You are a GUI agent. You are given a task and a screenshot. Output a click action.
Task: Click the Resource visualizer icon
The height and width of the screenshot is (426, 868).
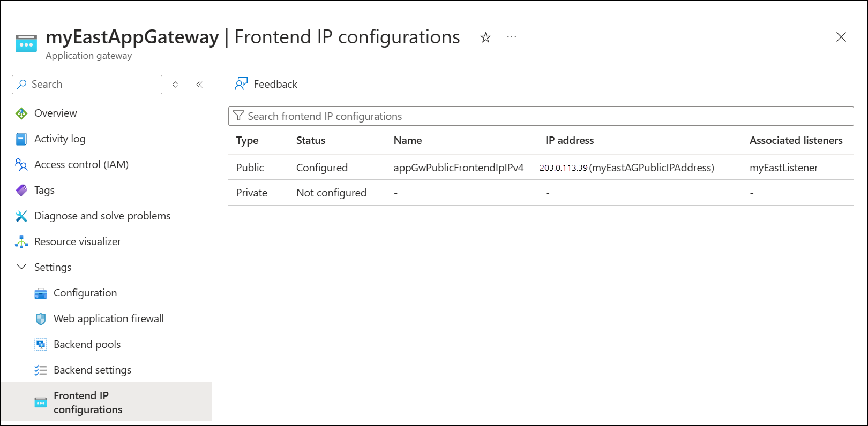[21, 241]
